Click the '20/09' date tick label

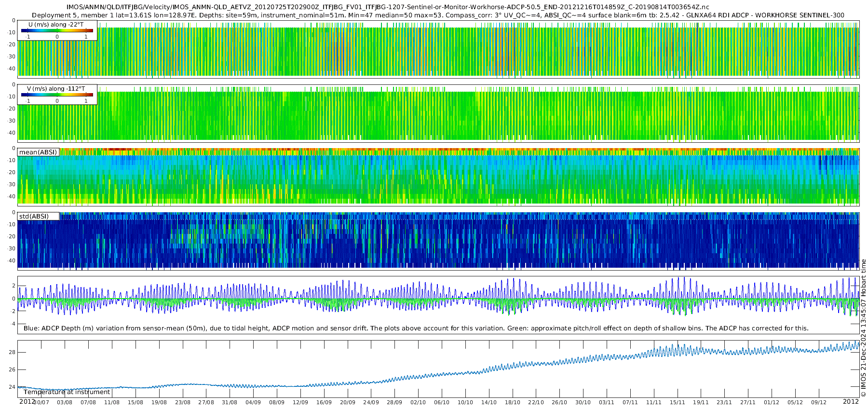pos(348,402)
